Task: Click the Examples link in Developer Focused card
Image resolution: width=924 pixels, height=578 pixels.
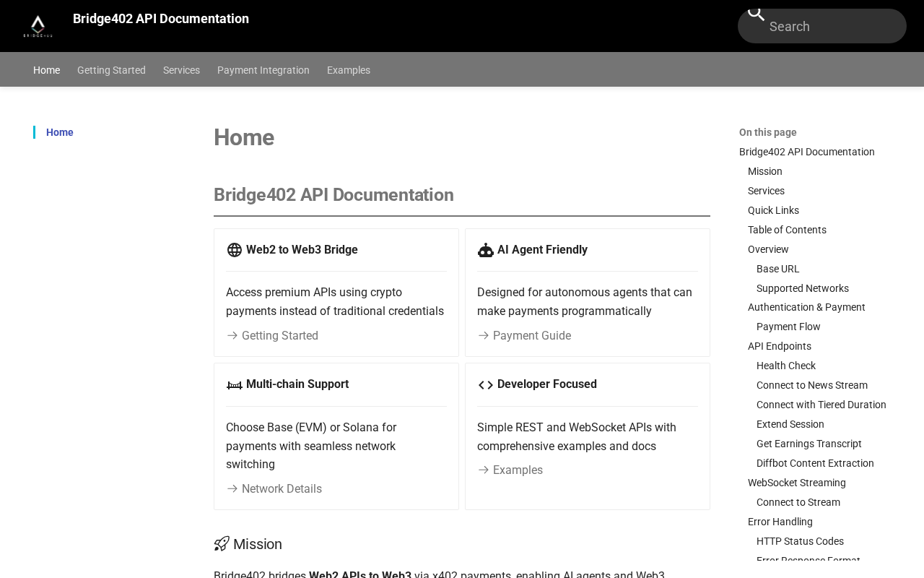Action: click(518, 470)
